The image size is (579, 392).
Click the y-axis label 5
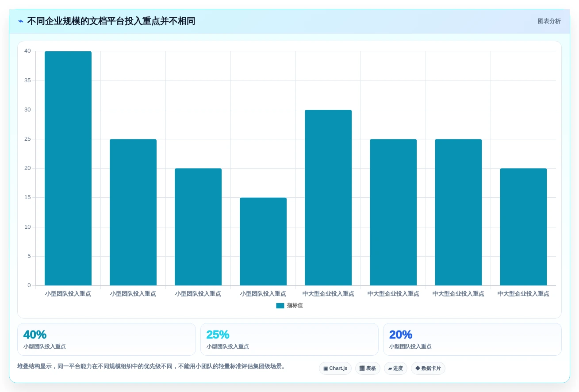(x=29, y=256)
